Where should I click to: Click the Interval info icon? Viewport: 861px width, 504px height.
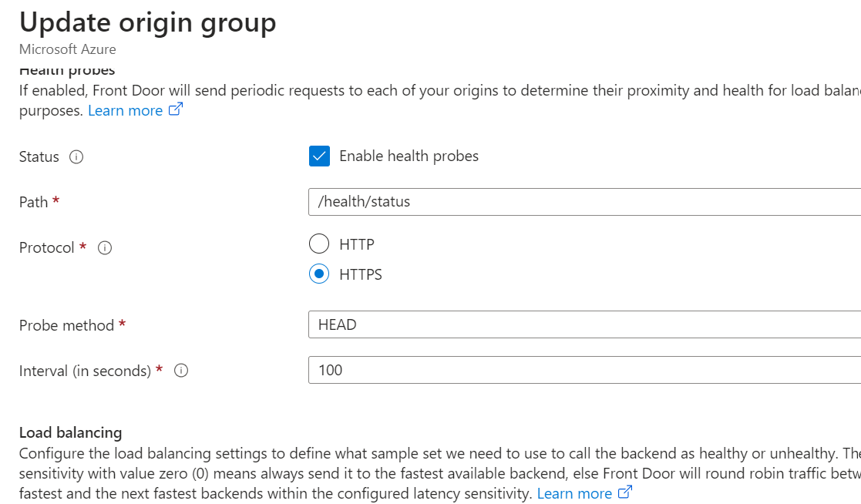click(x=181, y=371)
